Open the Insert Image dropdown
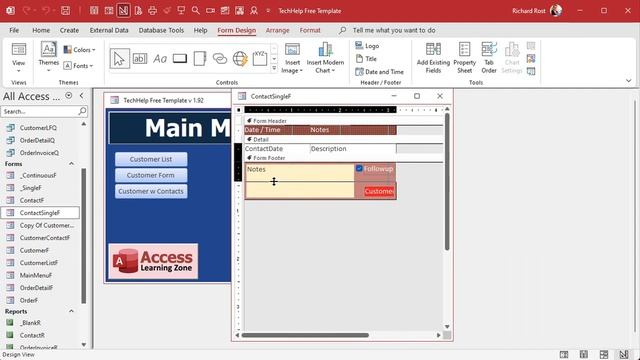The height and width of the screenshot is (360, 640). click(292, 58)
